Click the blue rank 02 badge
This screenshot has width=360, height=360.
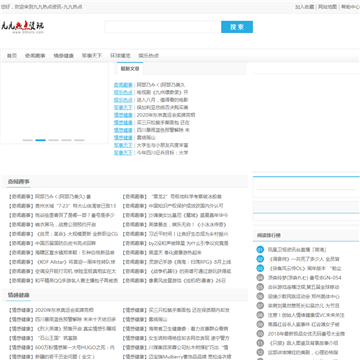260,259
